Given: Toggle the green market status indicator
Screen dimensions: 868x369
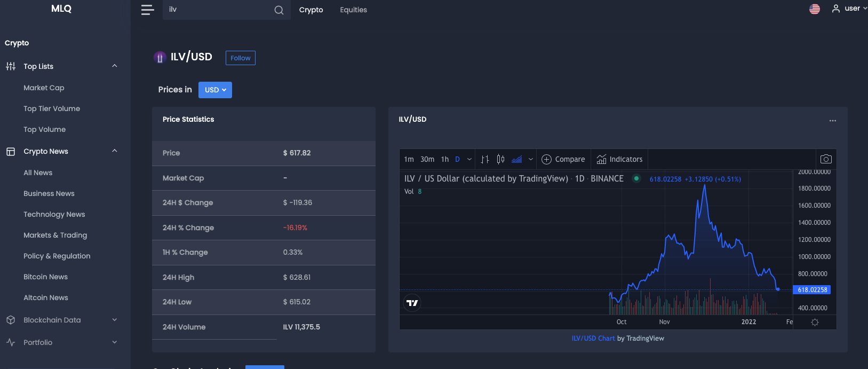Looking at the screenshot, I should (x=636, y=178).
